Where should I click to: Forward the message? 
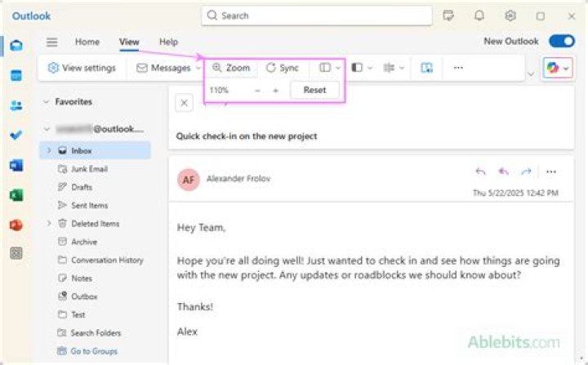pyautogui.click(x=526, y=171)
